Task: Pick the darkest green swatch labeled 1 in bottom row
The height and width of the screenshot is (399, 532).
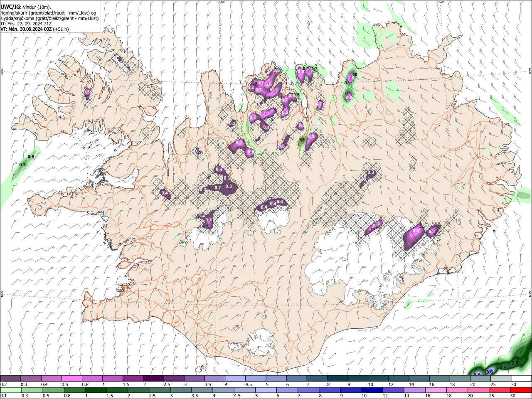Action: point(96,390)
